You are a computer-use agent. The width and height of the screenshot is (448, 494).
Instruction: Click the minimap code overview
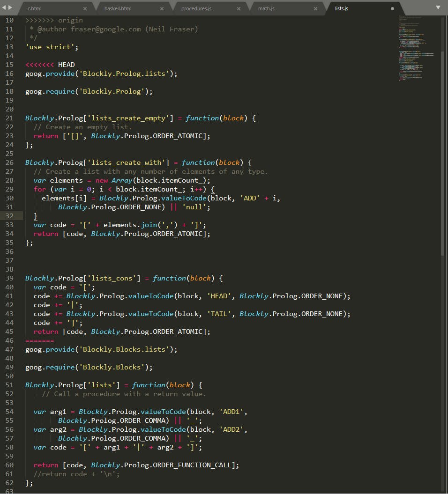(416, 49)
